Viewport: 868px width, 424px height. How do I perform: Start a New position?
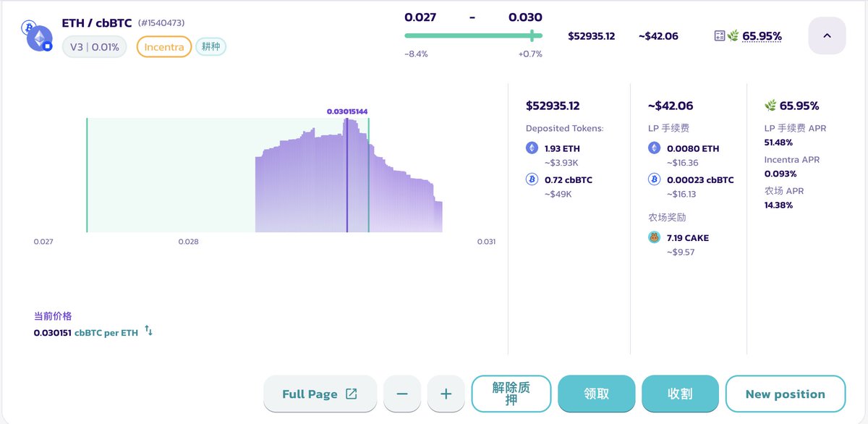tap(786, 394)
